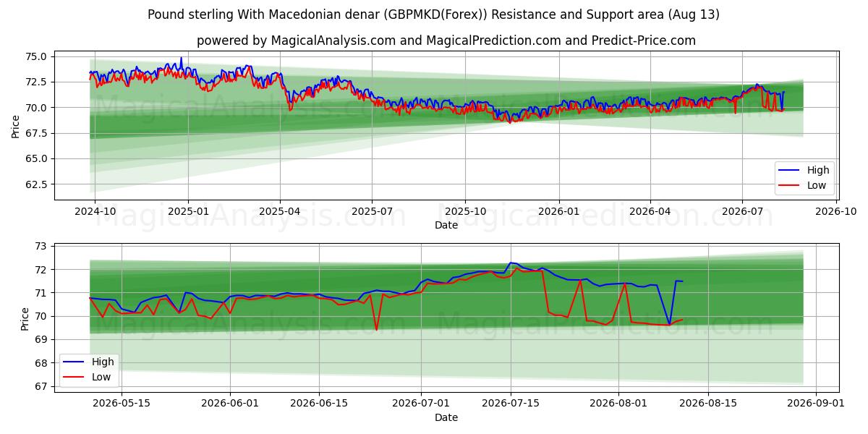Viewport: 868px width, 434px height.
Task: Click 'High' in the top chart legend
Action: 818,170
